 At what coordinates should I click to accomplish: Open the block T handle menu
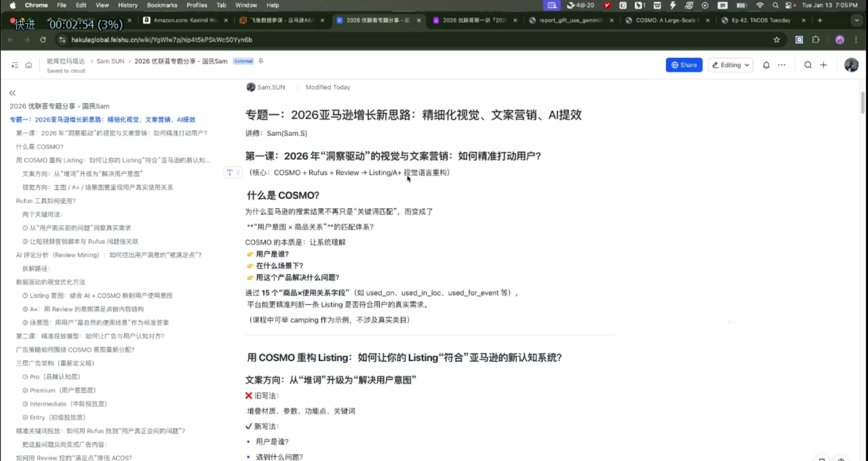[230, 173]
